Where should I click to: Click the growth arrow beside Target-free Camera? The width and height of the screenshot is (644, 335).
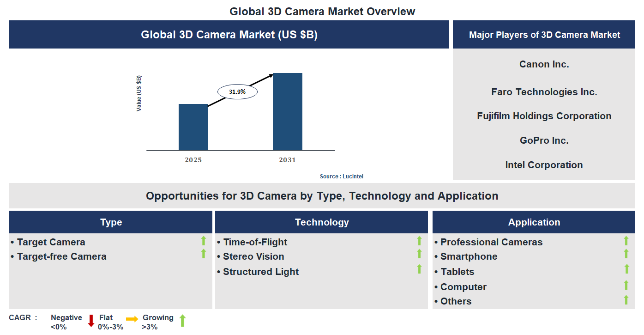coord(204,253)
